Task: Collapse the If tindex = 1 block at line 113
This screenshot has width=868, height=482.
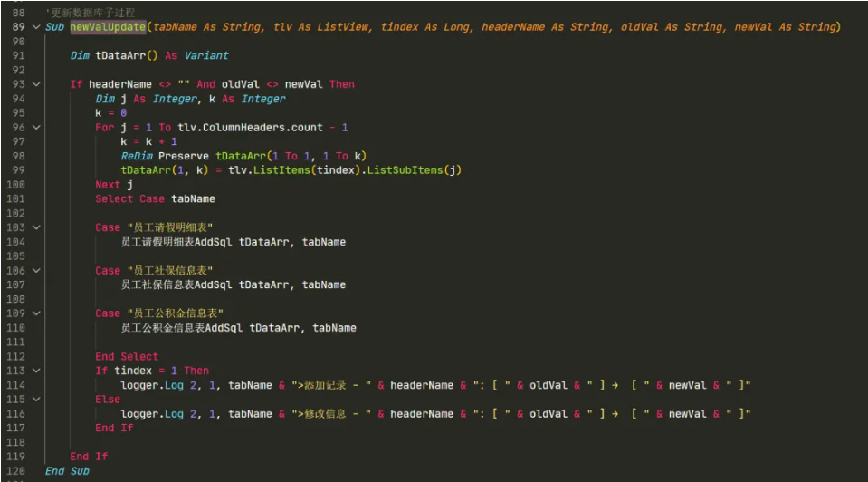Action: (36, 370)
